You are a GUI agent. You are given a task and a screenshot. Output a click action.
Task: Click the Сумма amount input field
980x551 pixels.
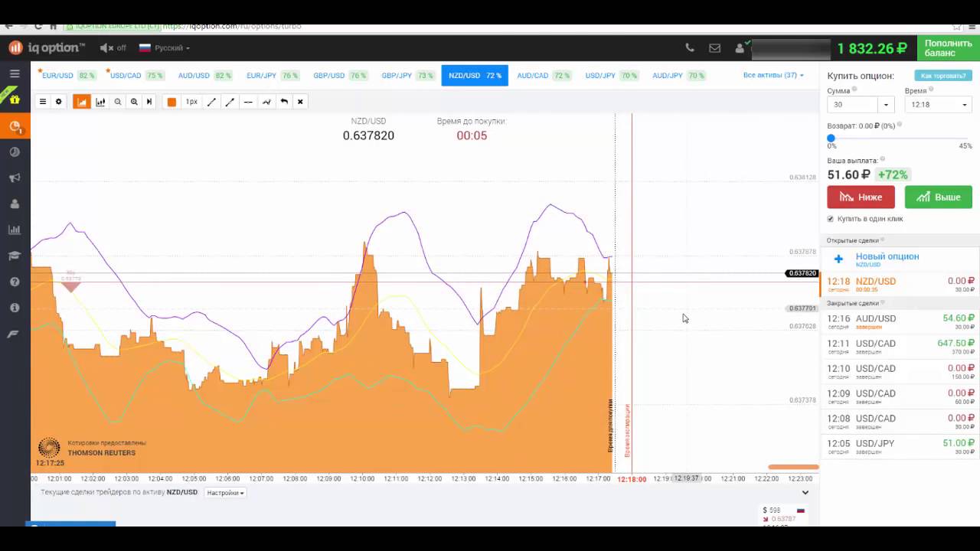point(852,105)
